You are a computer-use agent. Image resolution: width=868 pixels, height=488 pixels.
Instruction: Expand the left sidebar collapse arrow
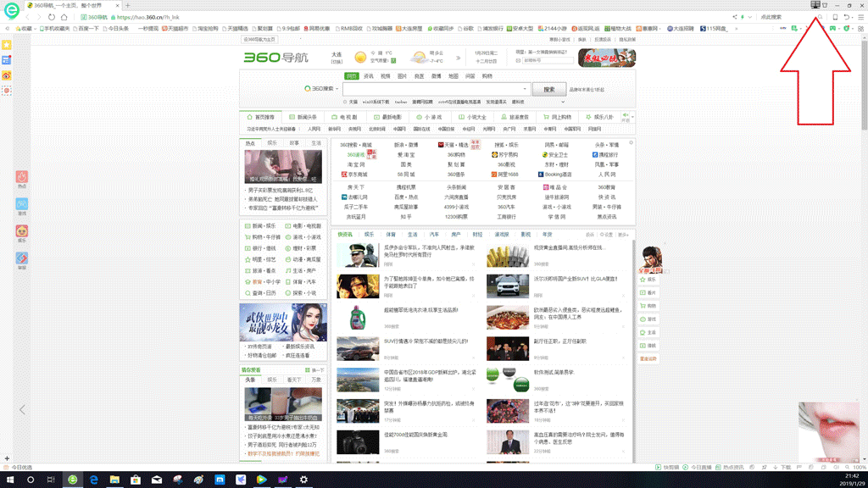point(22,410)
